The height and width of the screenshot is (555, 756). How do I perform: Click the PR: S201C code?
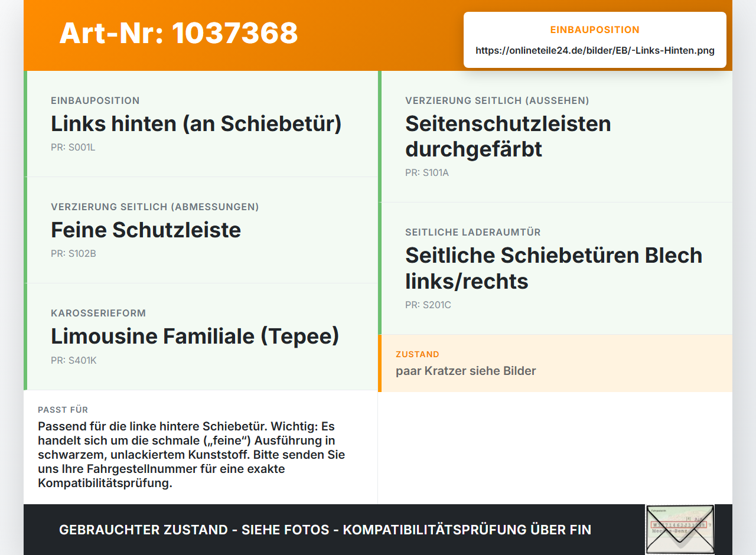coord(428,305)
